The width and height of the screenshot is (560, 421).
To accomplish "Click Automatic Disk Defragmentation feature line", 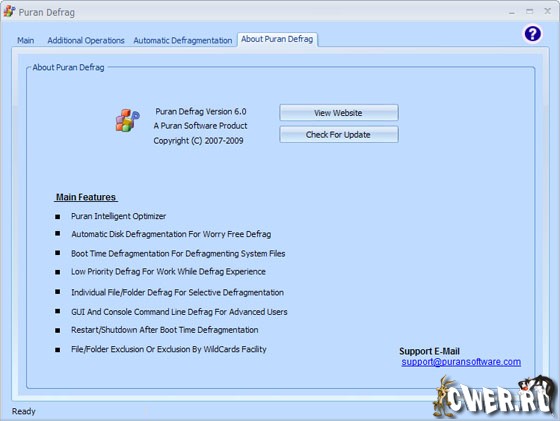I will [x=171, y=234].
